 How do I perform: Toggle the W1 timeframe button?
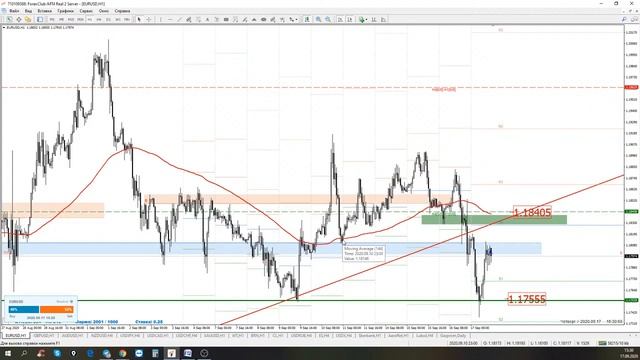(118, 20)
